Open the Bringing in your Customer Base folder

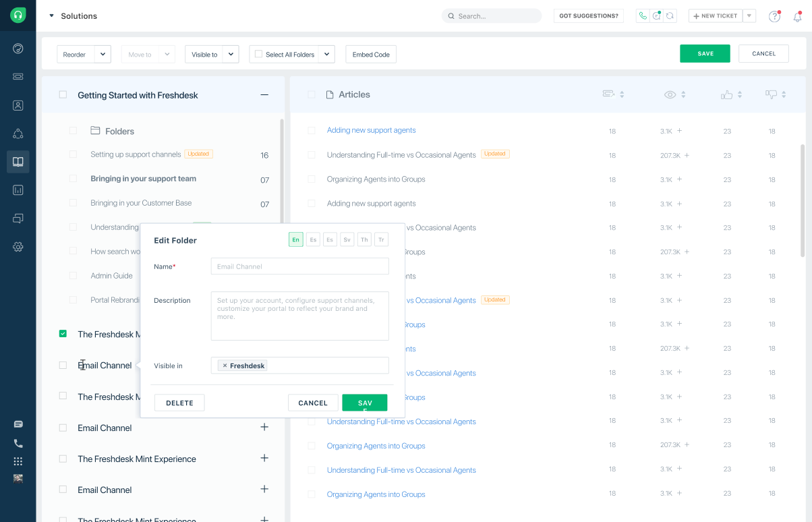141,203
